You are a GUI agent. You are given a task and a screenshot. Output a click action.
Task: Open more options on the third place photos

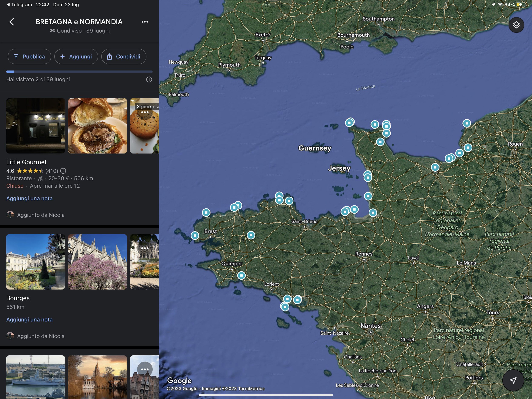pyautogui.click(x=145, y=369)
